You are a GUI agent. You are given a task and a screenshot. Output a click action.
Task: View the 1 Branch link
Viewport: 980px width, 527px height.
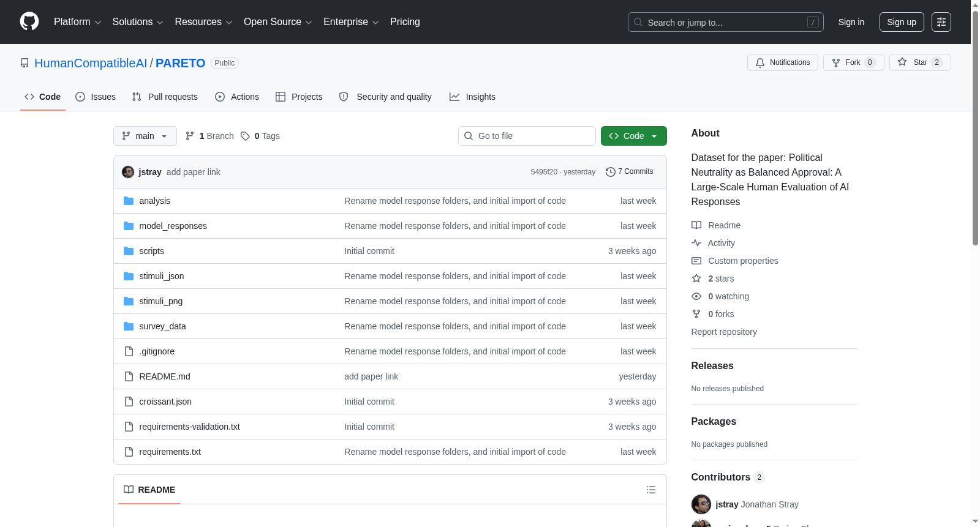(209, 136)
